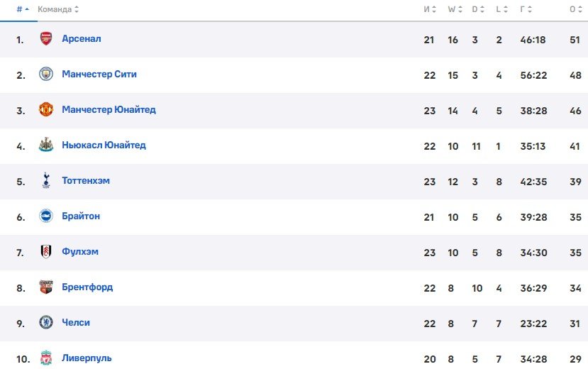Click the Manchester United crest icon

[46, 110]
